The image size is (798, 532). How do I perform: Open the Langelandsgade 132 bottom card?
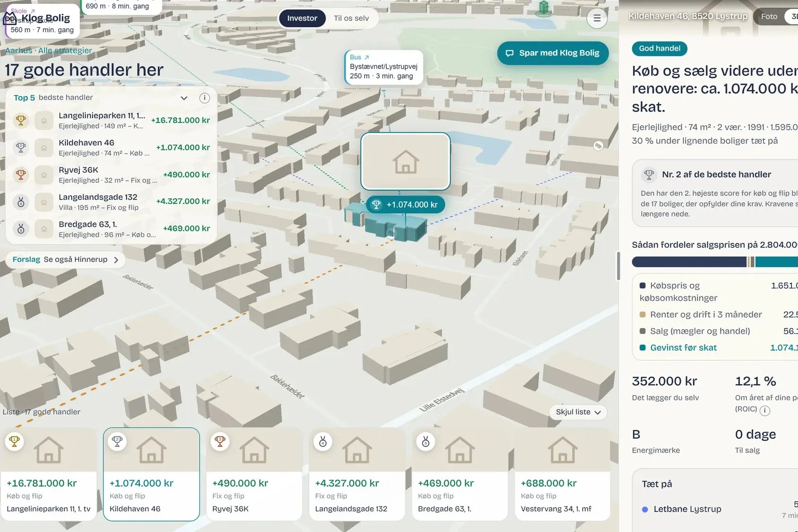(356, 474)
